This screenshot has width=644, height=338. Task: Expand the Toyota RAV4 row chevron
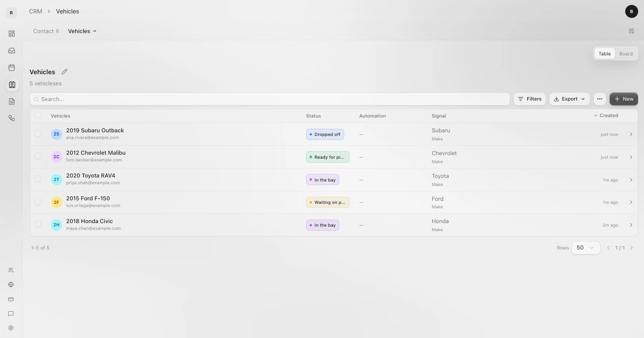tap(631, 180)
